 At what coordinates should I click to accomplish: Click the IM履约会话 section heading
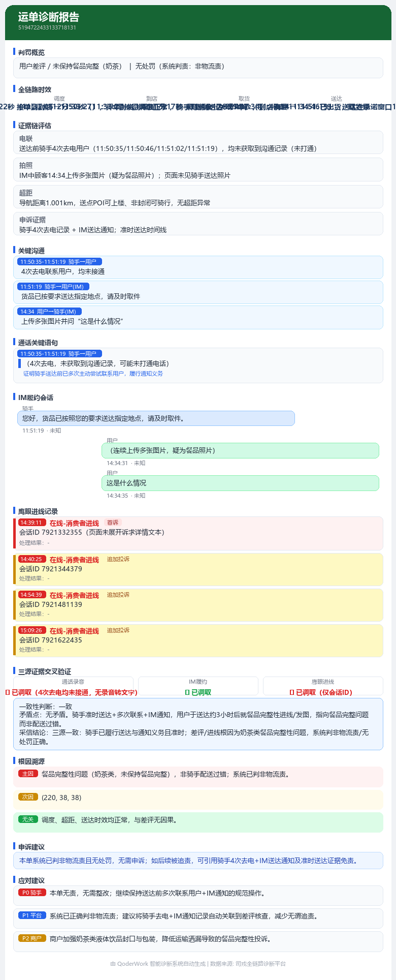(x=36, y=397)
